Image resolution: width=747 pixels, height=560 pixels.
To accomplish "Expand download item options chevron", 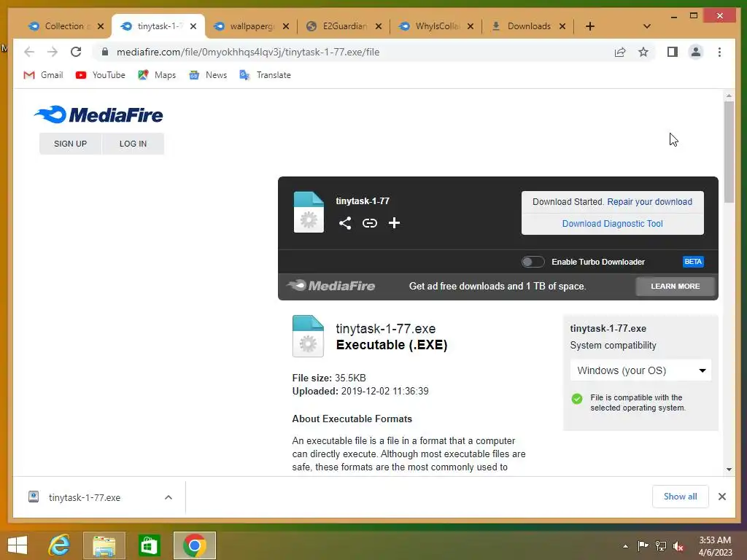I will [169, 497].
